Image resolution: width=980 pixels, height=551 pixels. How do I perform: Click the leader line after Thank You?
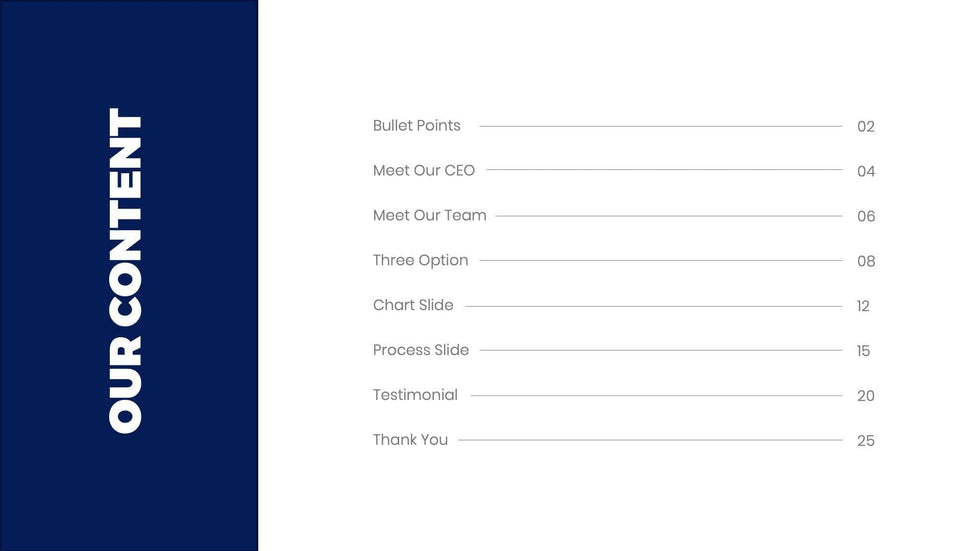tap(650, 440)
